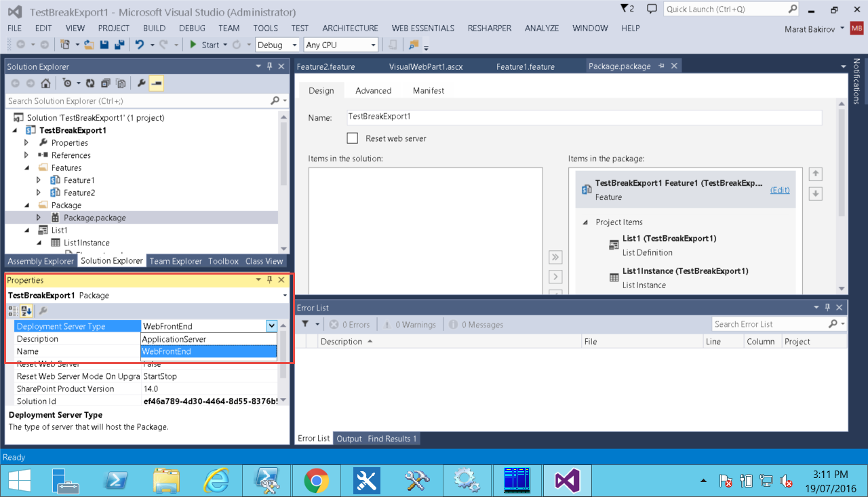Choose ApplicationServer from the dropdown list
The width and height of the screenshot is (868, 497).
pos(209,339)
